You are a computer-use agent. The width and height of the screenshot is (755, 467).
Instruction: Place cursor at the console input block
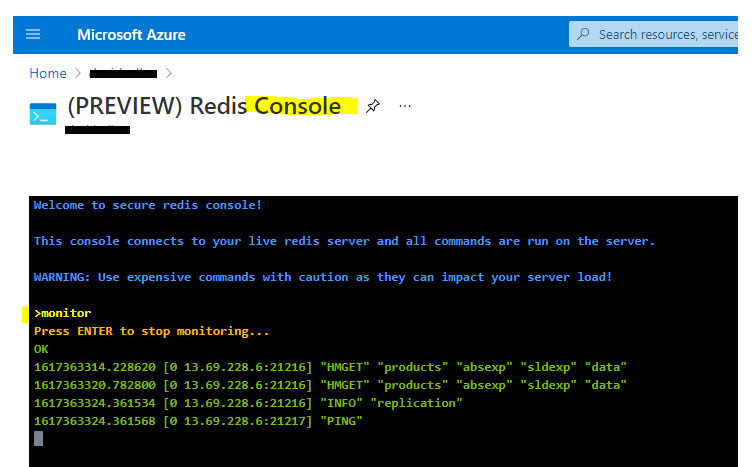point(39,439)
